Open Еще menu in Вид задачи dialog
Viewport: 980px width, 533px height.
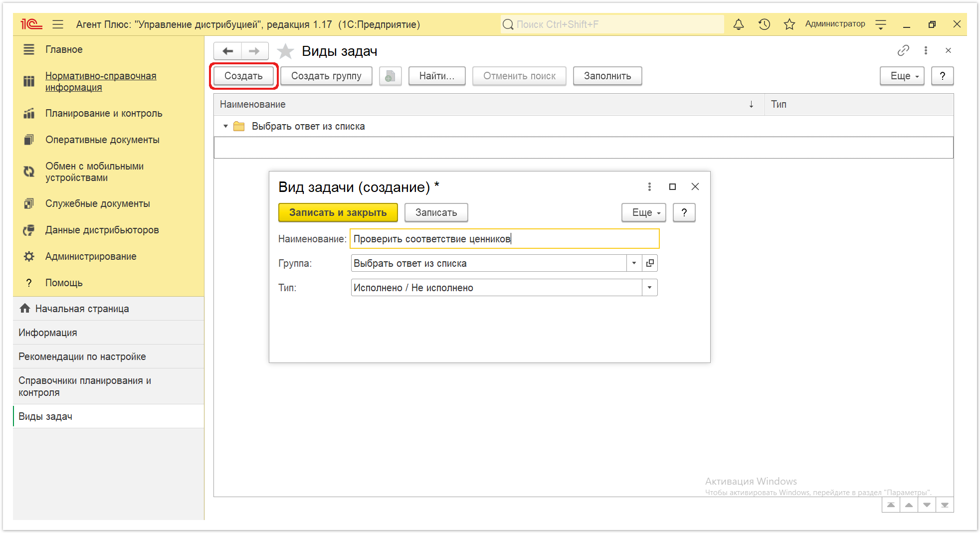pos(643,212)
